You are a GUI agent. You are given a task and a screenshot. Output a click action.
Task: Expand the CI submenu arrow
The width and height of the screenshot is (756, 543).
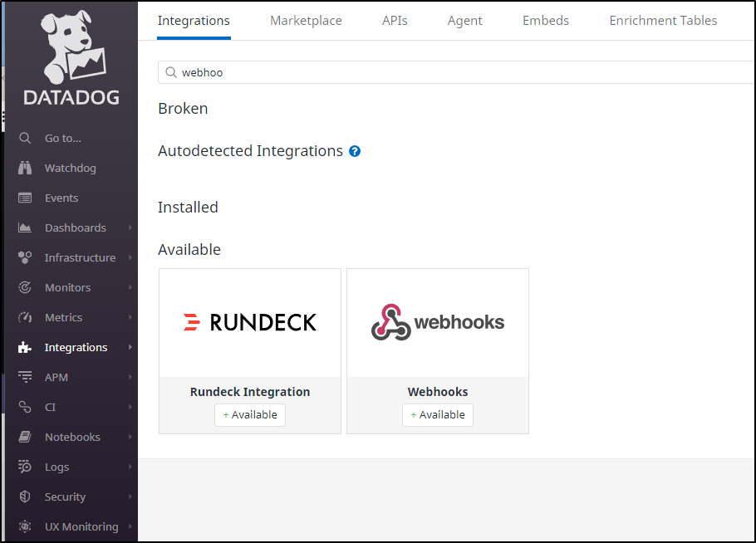[x=130, y=407]
